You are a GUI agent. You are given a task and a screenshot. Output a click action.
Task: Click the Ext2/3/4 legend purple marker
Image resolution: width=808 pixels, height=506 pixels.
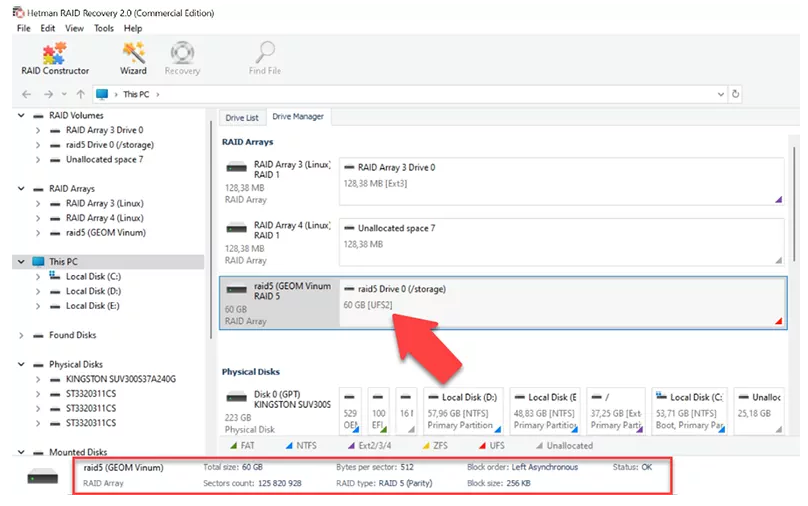point(351,445)
